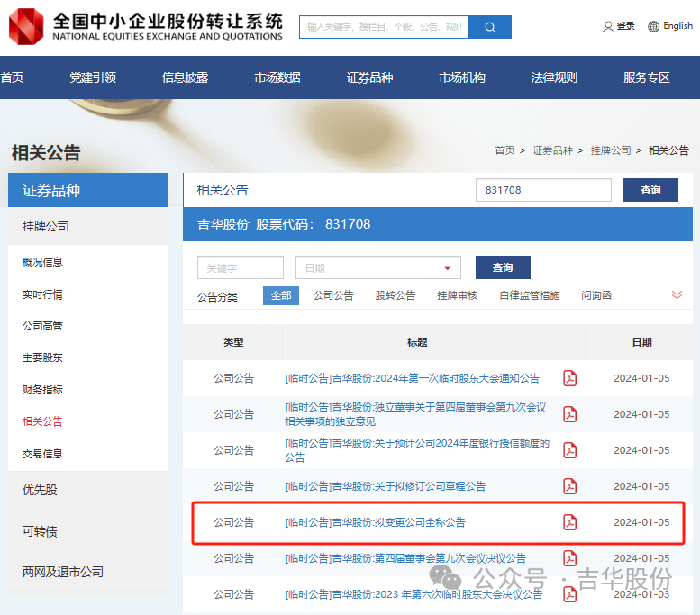Open PDF for 拟修订公司章程公告
Viewport: 700px width, 615px height.
pos(569,486)
